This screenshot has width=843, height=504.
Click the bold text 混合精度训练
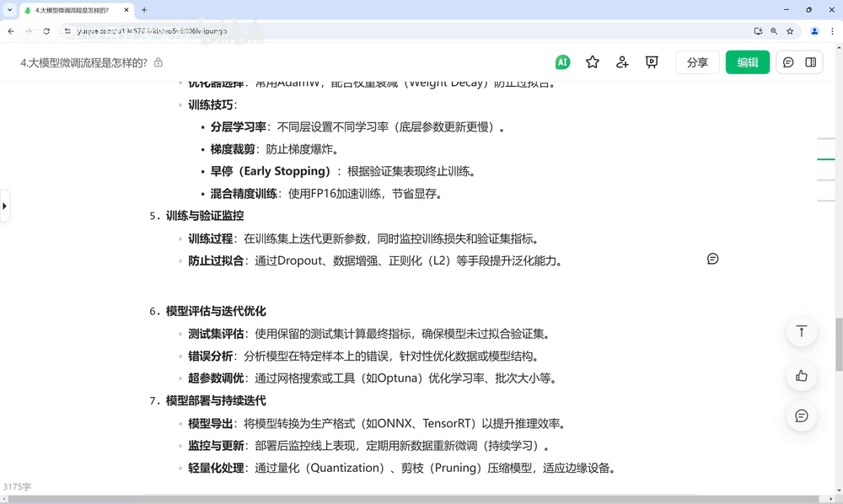click(244, 194)
